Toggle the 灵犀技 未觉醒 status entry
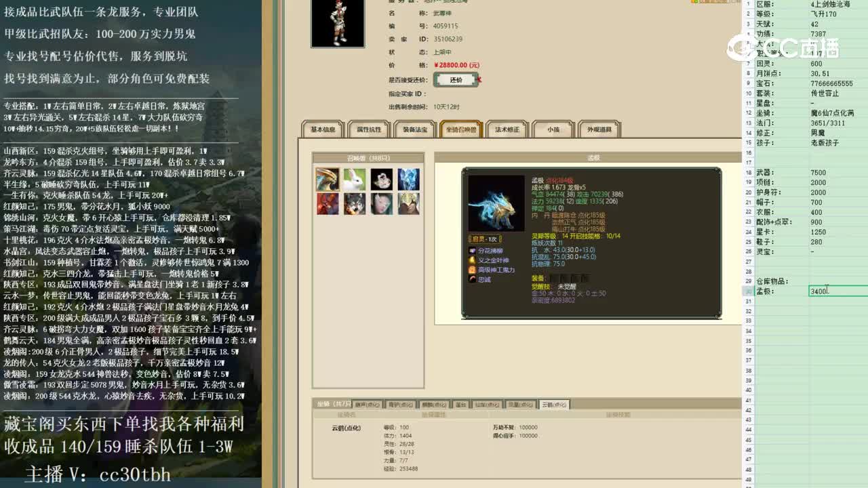Screen dimensions: 868x488 566,287
